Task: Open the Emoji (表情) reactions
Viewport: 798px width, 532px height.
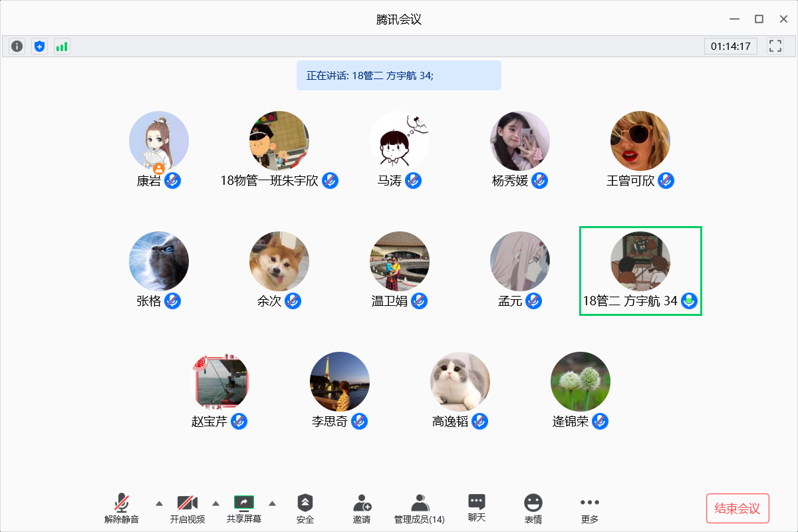Action: coord(533,509)
